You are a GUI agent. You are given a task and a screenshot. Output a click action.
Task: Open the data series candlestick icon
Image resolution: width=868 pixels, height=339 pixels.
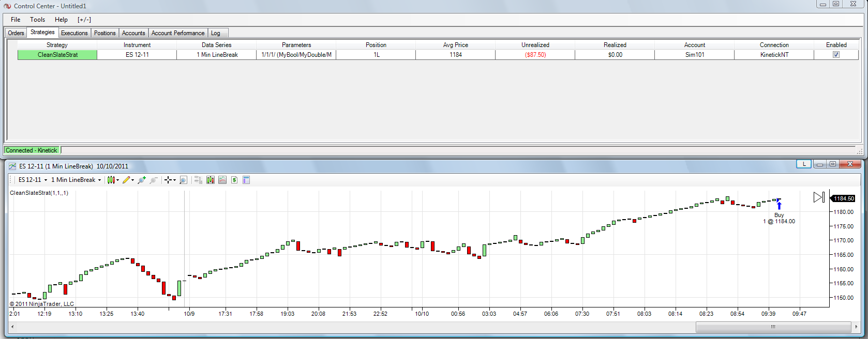point(211,180)
